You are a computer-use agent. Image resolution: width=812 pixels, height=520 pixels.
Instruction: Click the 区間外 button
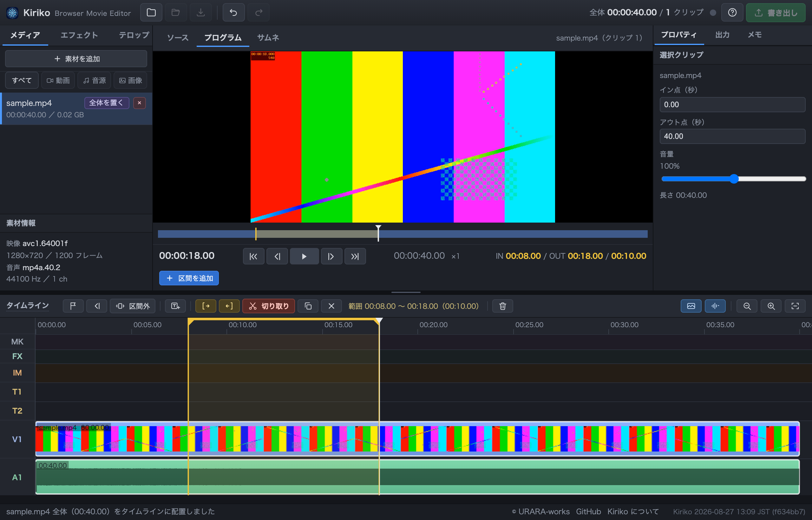pos(133,306)
